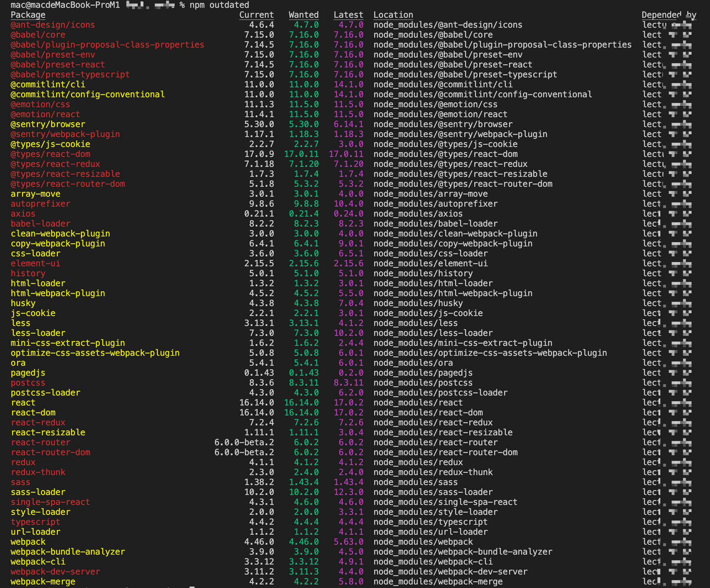
Task: Click the Latest column header
Action: 348,15
